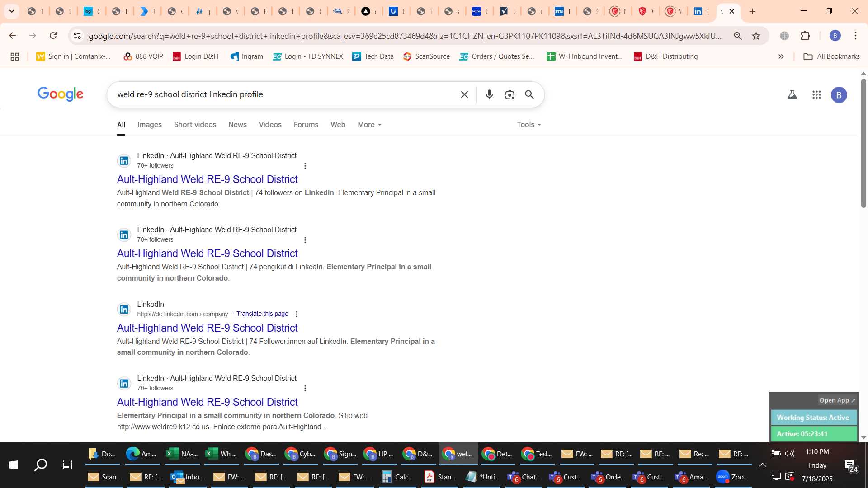868x488 pixels.
Task: Open Google Lens image search
Action: click(509, 94)
